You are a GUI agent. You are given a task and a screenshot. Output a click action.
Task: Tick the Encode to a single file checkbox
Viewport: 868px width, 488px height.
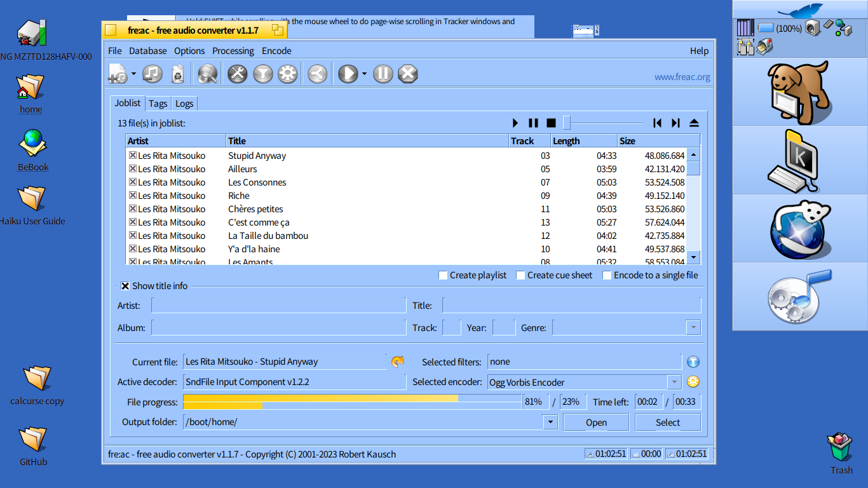607,275
